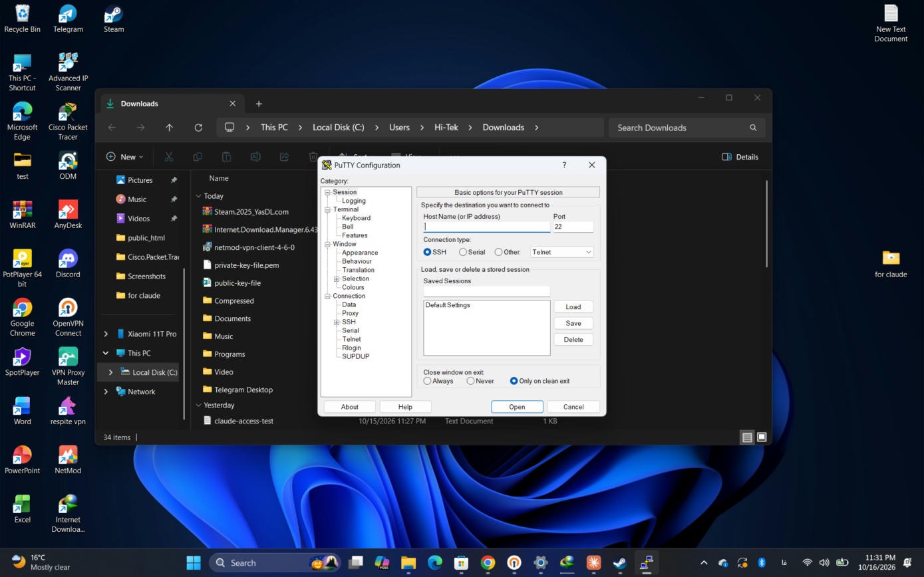Open the Telnet connection type dropdown

(x=561, y=252)
